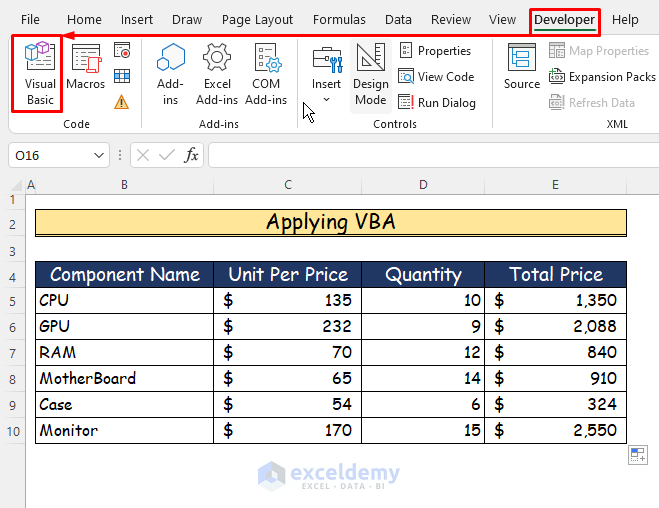Open COM Add-ins dialog

266,74
